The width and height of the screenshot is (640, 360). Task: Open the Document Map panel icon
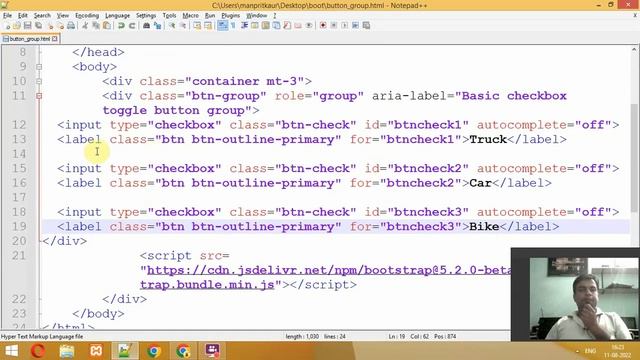point(265,25)
